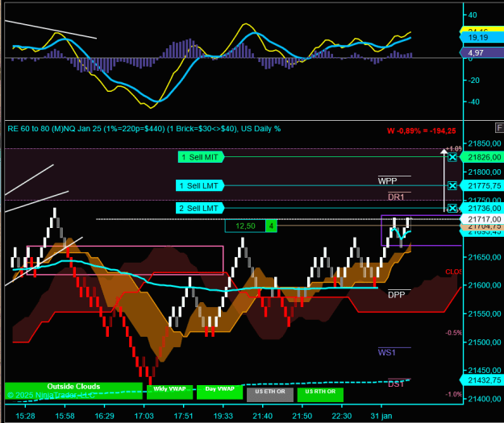Click the 21736,00 order price marker

pyautogui.click(x=481, y=208)
